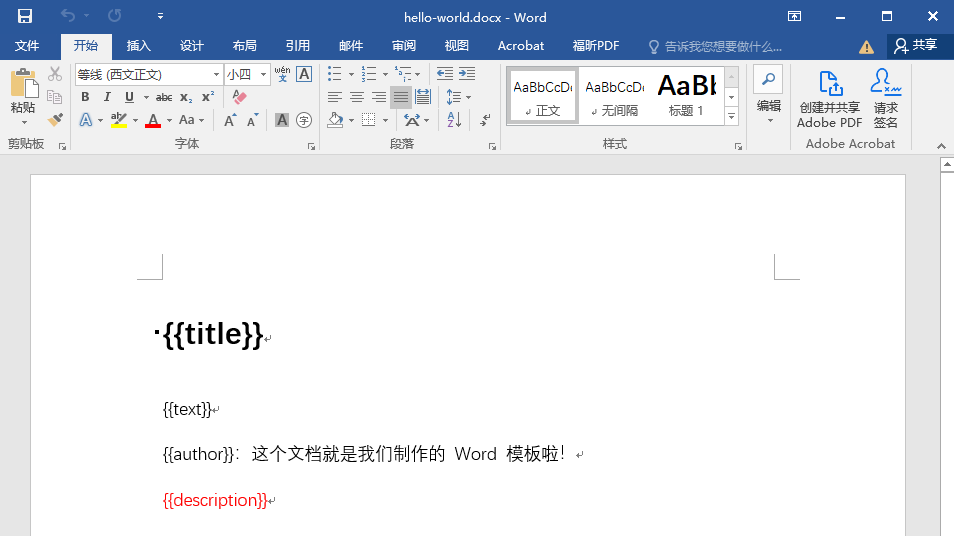Open Ribbon Display Options in the title bar

[x=795, y=16]
